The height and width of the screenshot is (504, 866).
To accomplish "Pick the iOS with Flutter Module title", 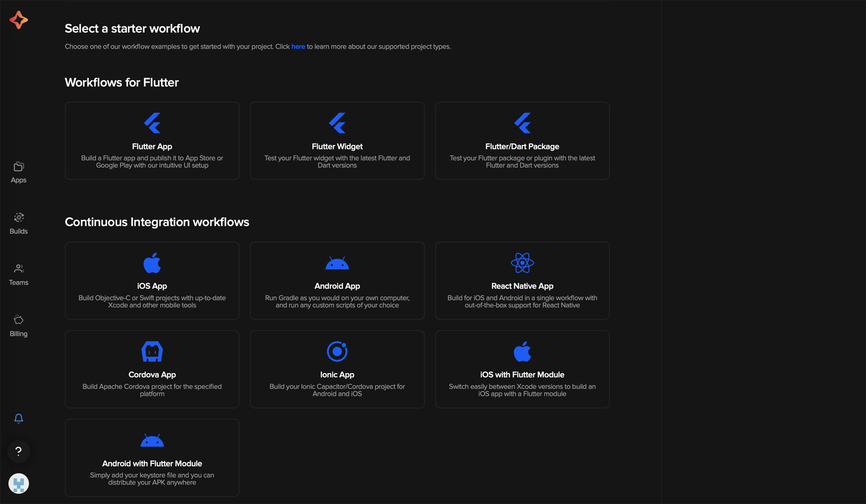I will 522,375.
